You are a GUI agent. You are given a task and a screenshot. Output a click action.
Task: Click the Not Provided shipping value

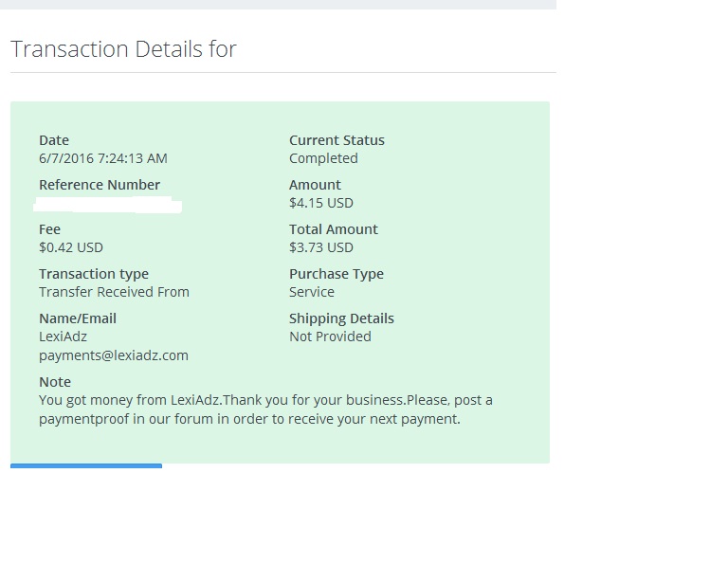point(330,336)
